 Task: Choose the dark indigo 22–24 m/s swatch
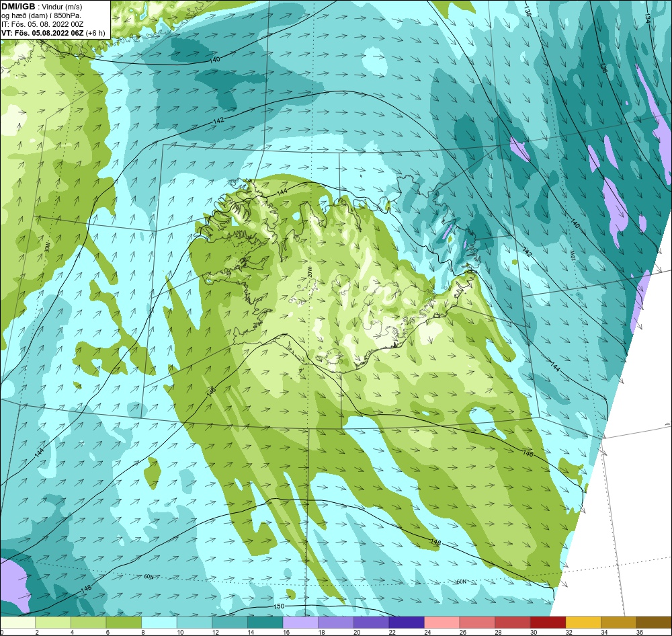[407, 622]
